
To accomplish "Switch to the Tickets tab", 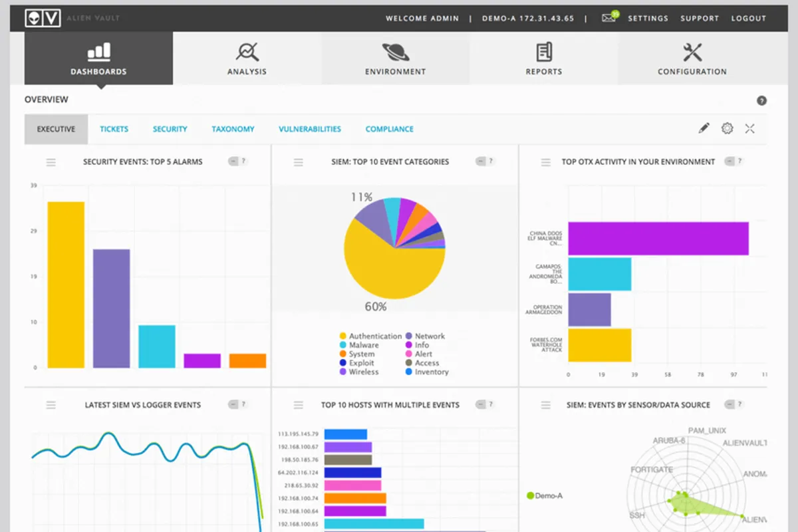I will point(114,129).
